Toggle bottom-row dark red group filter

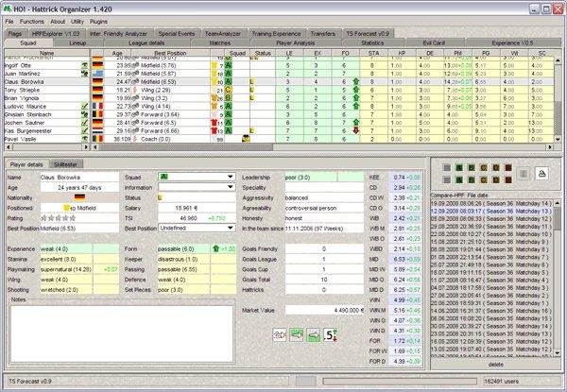point(508,179)
